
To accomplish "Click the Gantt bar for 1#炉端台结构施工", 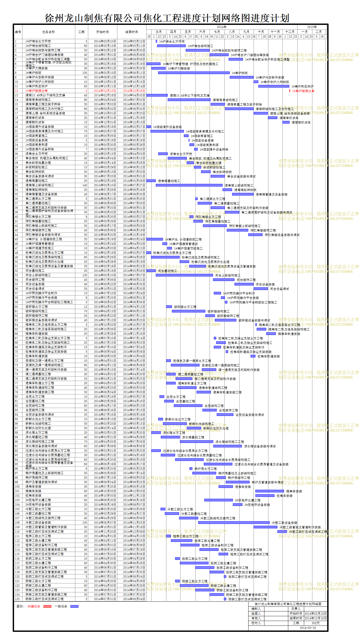I will pyautogui.click(x=171, y=46).
